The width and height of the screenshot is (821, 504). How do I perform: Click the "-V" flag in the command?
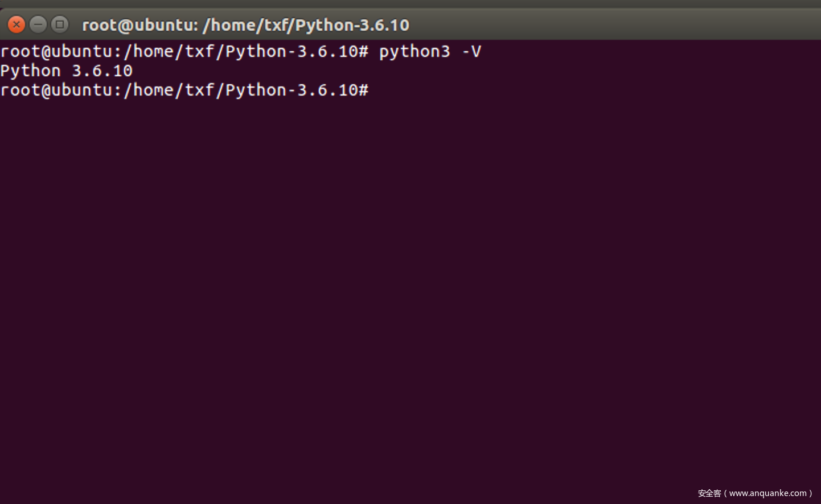(471, 52)
